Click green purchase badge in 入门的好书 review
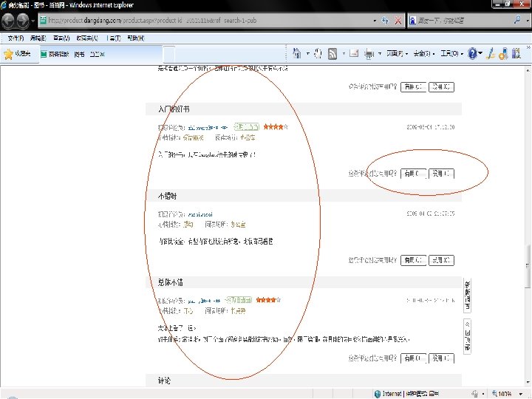Viewport: 532px width, 399px height. coord(247,127)
